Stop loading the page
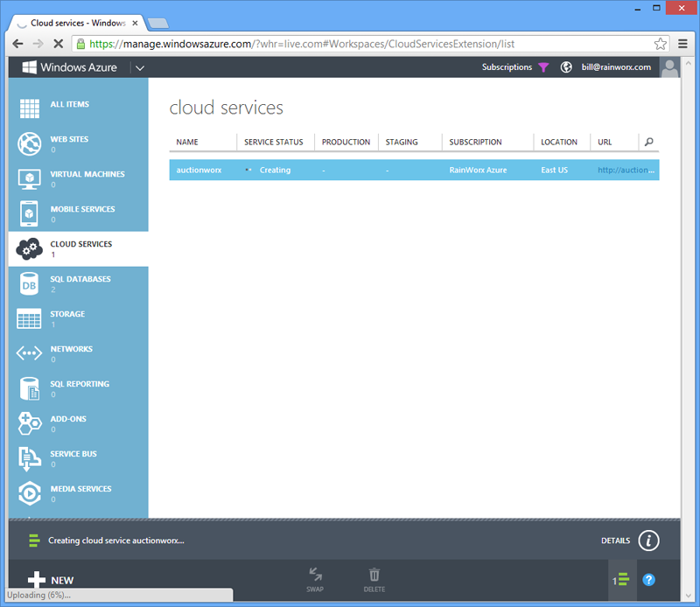 pos(58,44)
